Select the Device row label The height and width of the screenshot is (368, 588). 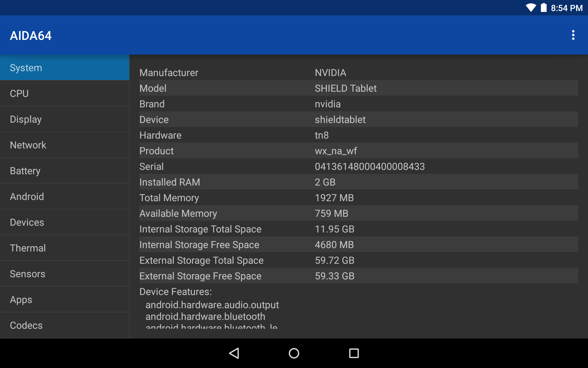154,120
